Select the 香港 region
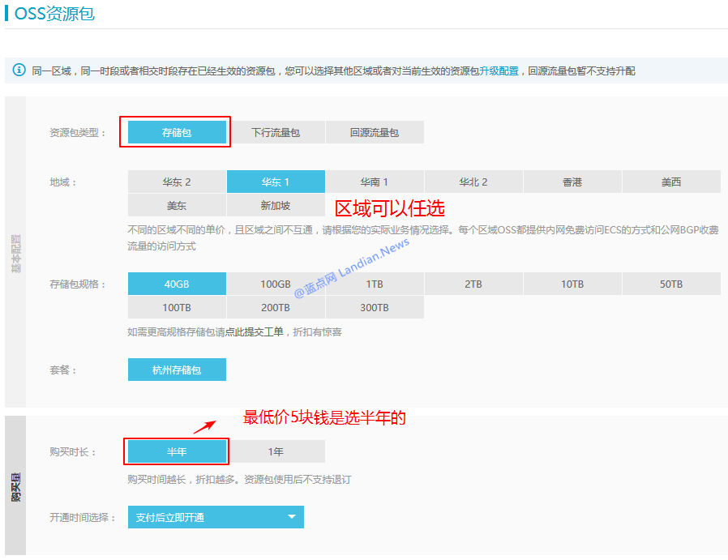 tap(572, 181)
